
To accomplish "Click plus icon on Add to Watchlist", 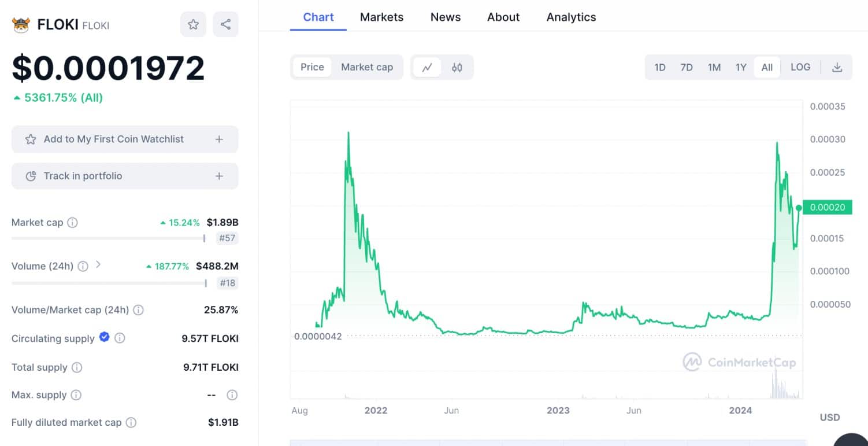I will (219, 139).
